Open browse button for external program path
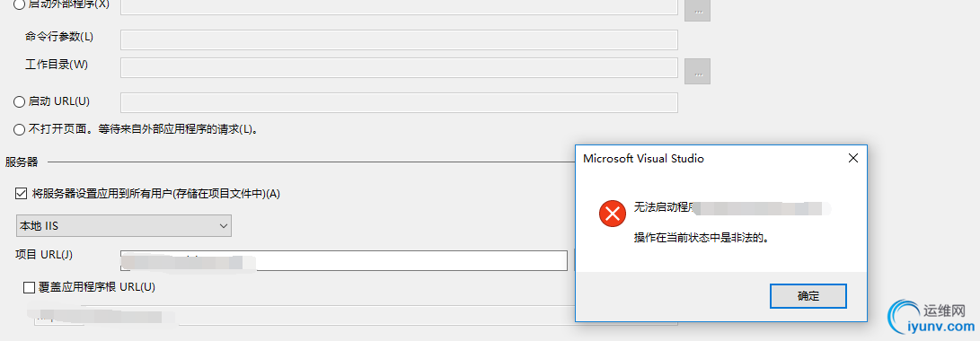Viewport: 980px width, 341px height. coord(698,11)
